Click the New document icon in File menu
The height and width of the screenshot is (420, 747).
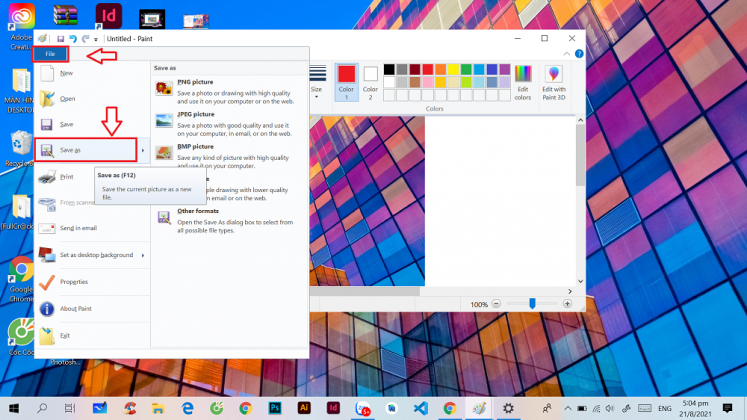(x=46, y=73)
